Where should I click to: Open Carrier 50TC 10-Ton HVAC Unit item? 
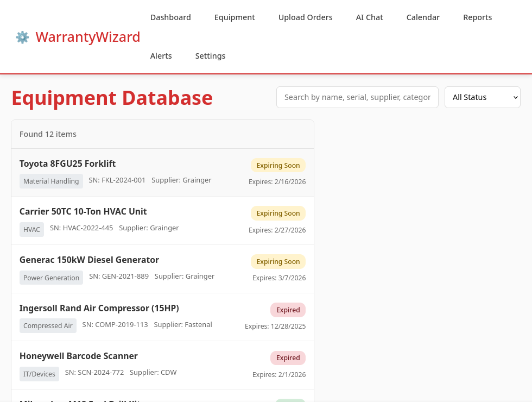coord(162,221)
